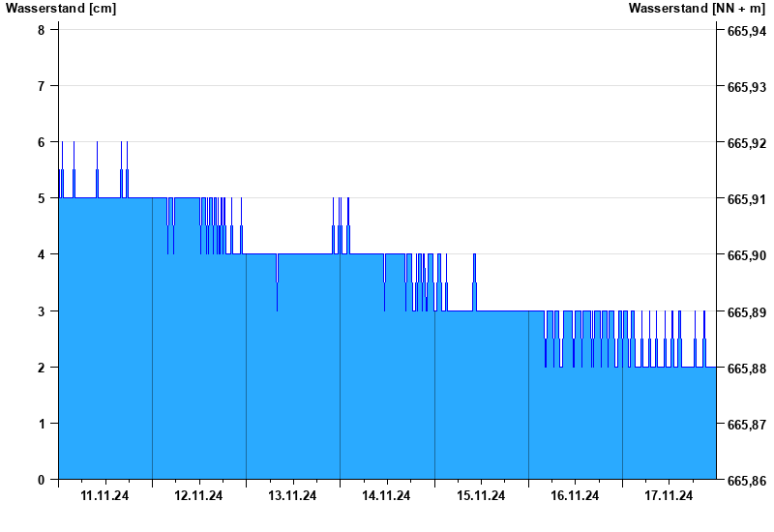Click the 17.11.24 date label
The height and width of the screenshot is (532, 774).
(669, 496)
